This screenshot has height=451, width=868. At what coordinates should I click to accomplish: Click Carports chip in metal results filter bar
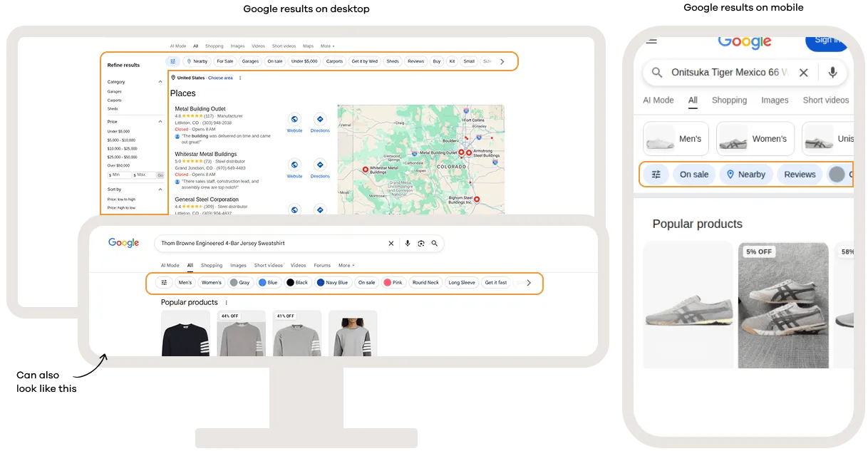[x=334, y=61]
